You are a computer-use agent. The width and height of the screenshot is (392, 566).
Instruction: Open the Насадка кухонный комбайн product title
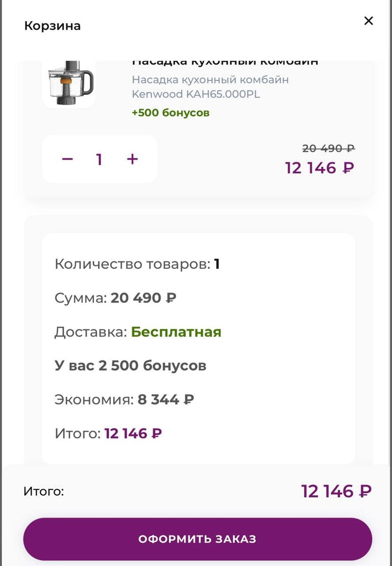225,60
